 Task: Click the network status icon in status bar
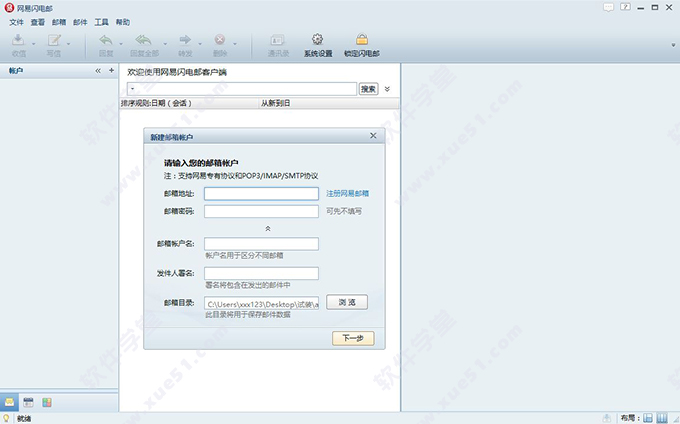tap(607, 418)
